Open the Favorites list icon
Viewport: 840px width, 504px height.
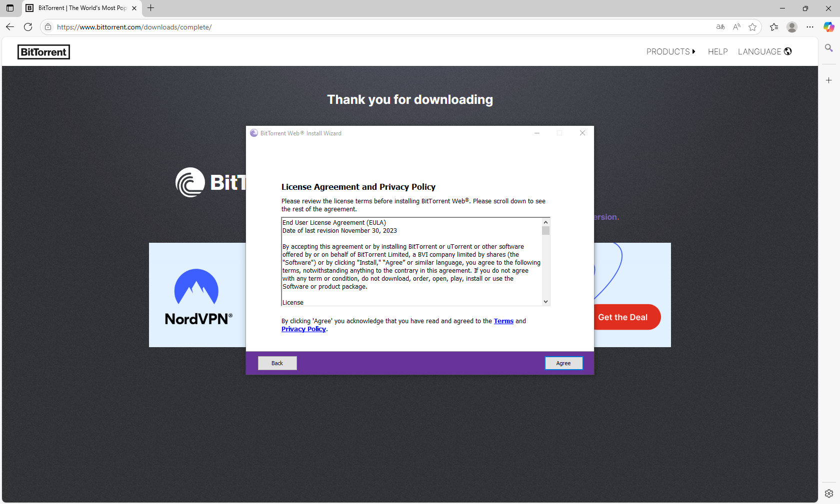[x=774, y=27]
